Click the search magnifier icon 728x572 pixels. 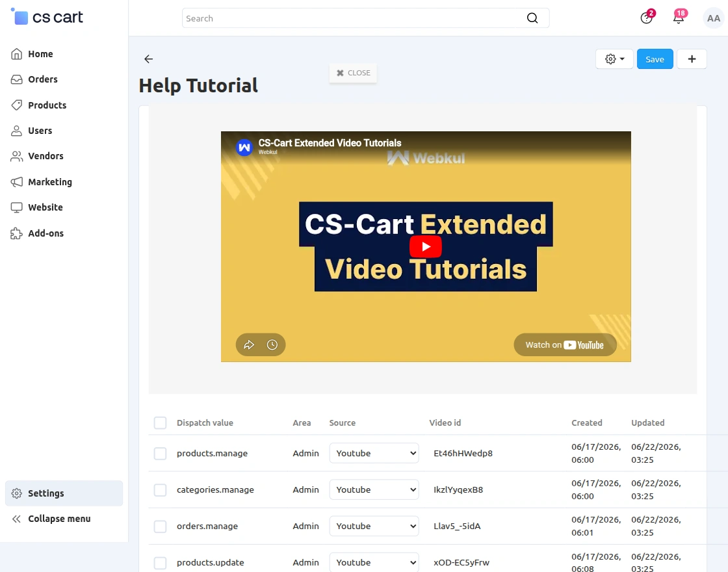click(x=532, y=18)
